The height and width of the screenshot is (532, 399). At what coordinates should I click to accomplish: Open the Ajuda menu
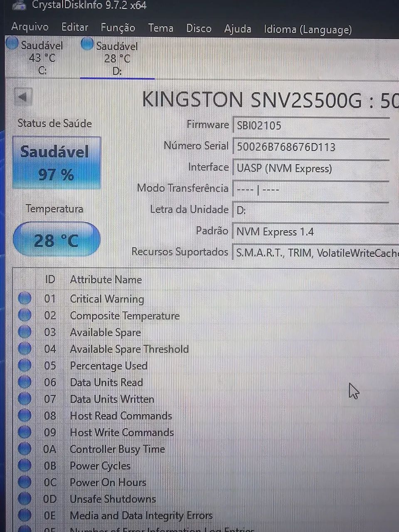(238, 29)
